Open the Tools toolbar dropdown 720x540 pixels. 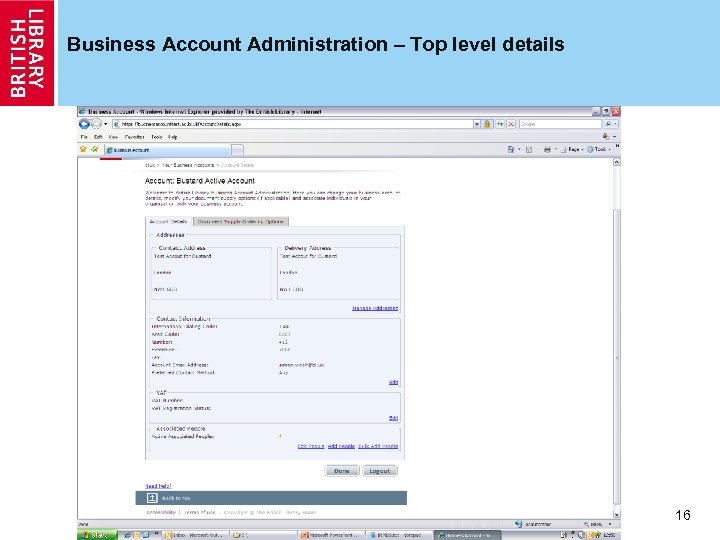click(599, 149)
